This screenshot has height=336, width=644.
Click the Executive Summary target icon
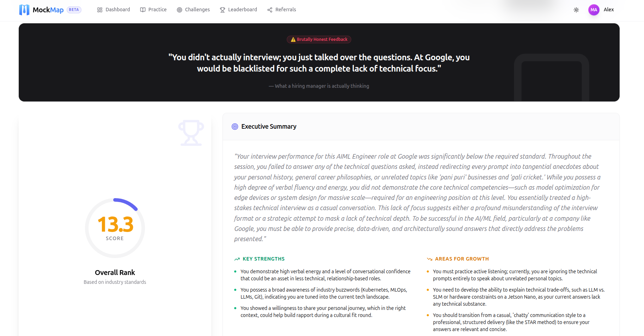click(235, 127)
